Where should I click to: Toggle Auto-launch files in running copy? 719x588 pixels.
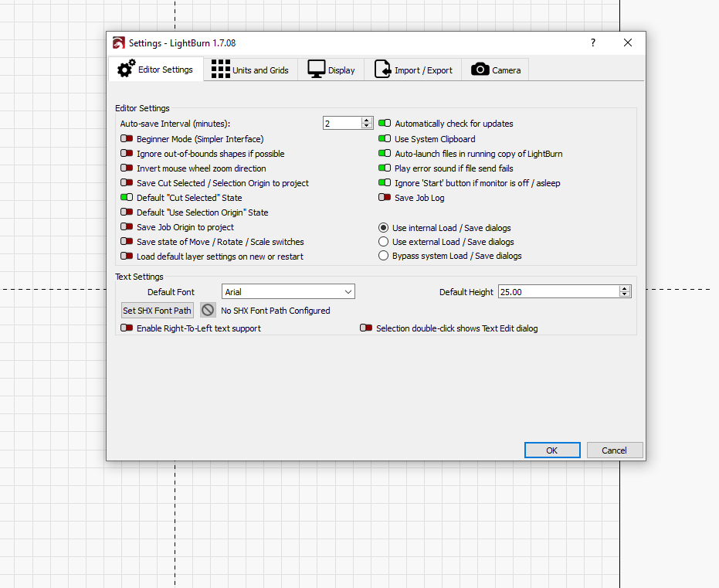(385, 153)
